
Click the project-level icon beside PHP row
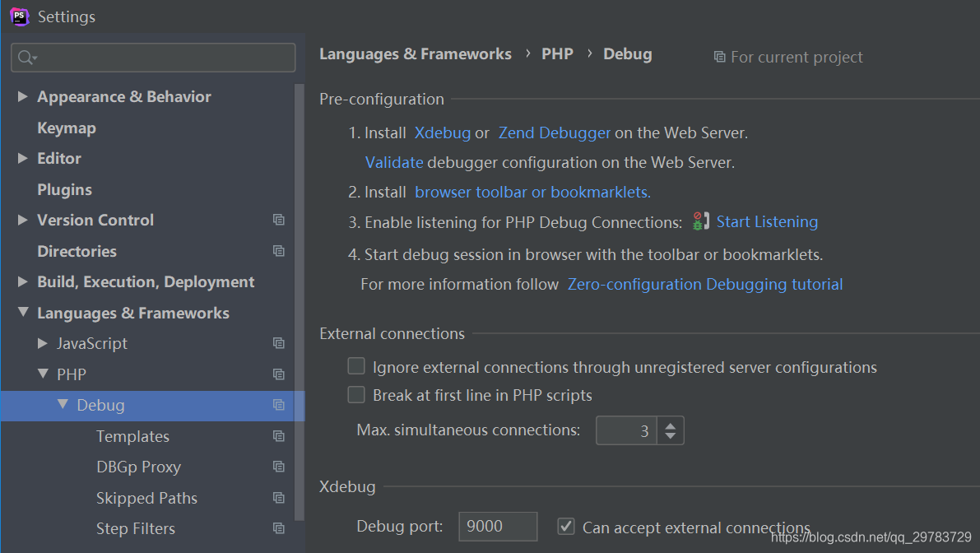click(x=279, y=374)
